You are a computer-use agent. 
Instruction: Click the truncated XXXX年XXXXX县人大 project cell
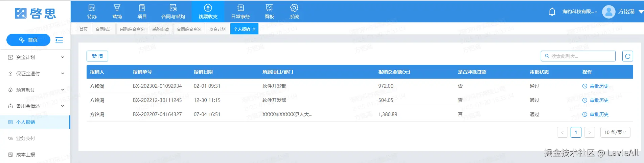click(x=287, y=114)
